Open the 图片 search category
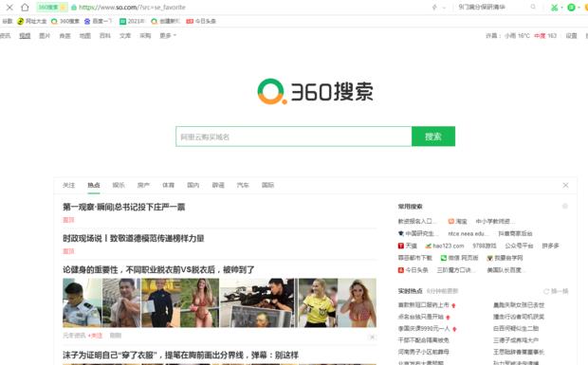The image size is (588, 365). pyautogui.click(x=45, y=36)
